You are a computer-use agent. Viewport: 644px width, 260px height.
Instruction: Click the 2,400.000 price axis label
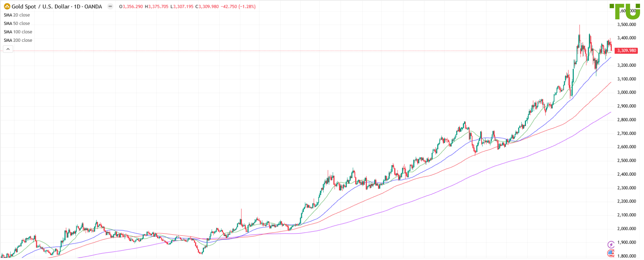[x=626, y=174]
